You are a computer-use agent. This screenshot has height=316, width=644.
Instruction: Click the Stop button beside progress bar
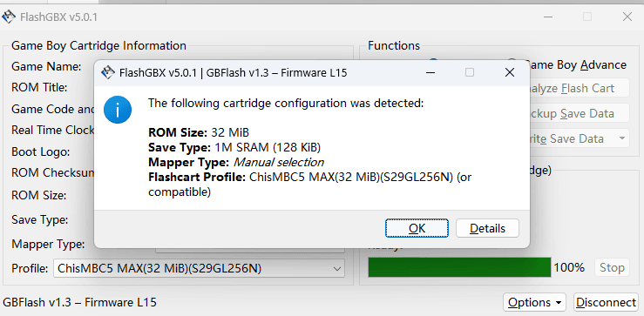click(612, 267)
